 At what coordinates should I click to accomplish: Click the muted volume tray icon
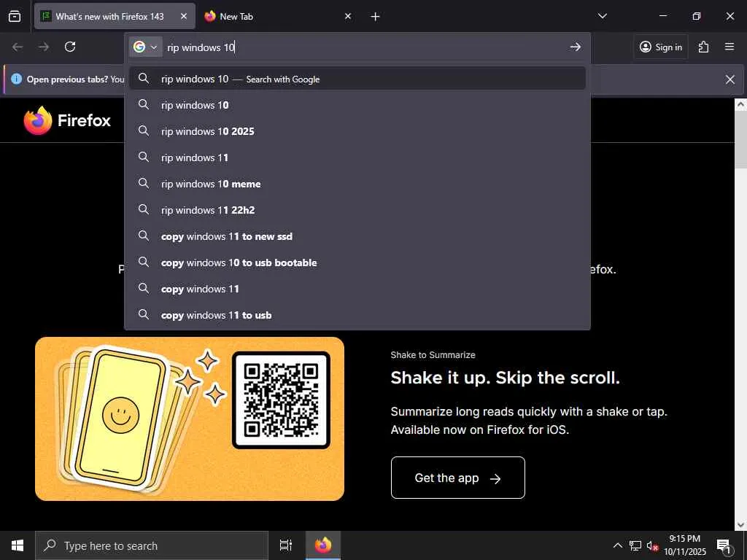(x=652, y=545)
